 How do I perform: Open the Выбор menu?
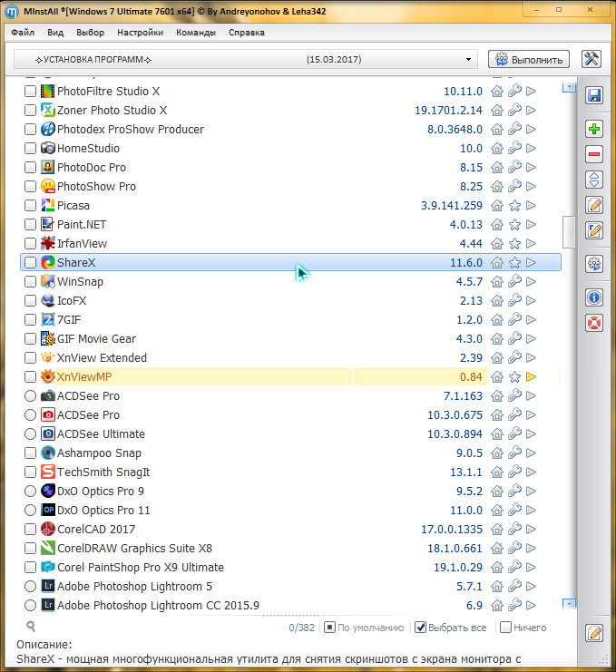tap(90, 33)
